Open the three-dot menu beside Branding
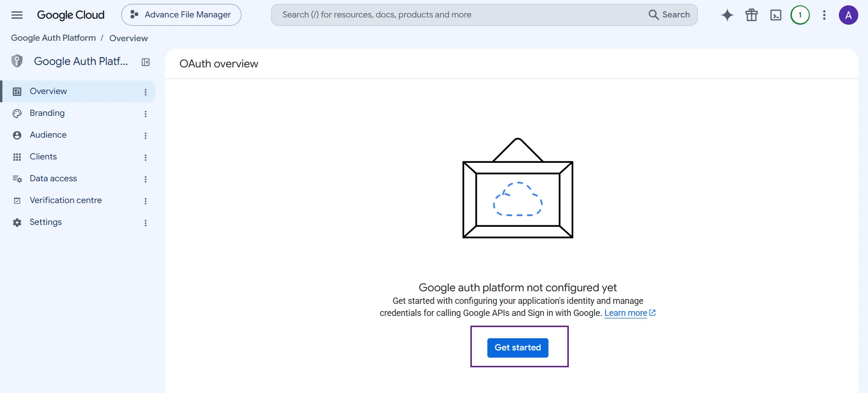868x393 pixels. pyautogui.click(x=145, y=114)
